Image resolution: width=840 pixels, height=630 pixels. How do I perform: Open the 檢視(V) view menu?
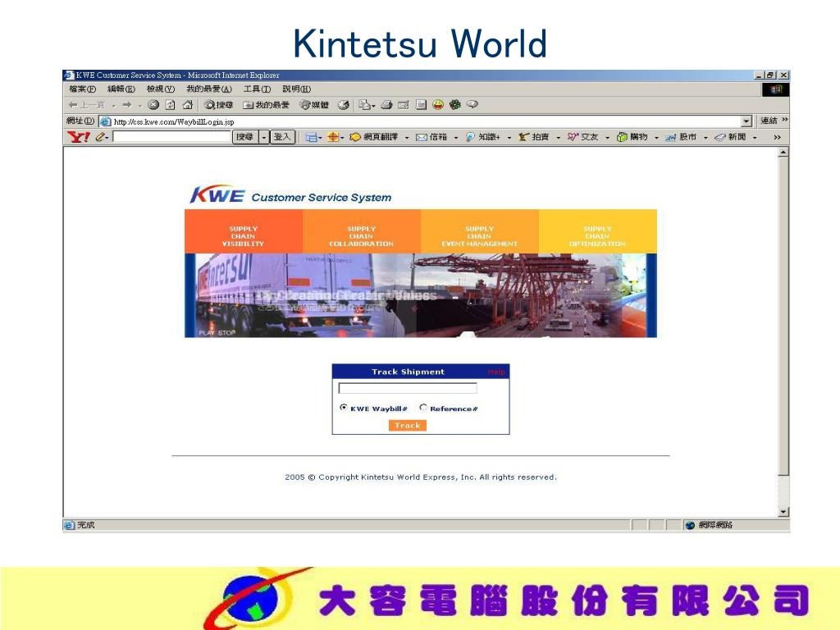click(161, 89)
